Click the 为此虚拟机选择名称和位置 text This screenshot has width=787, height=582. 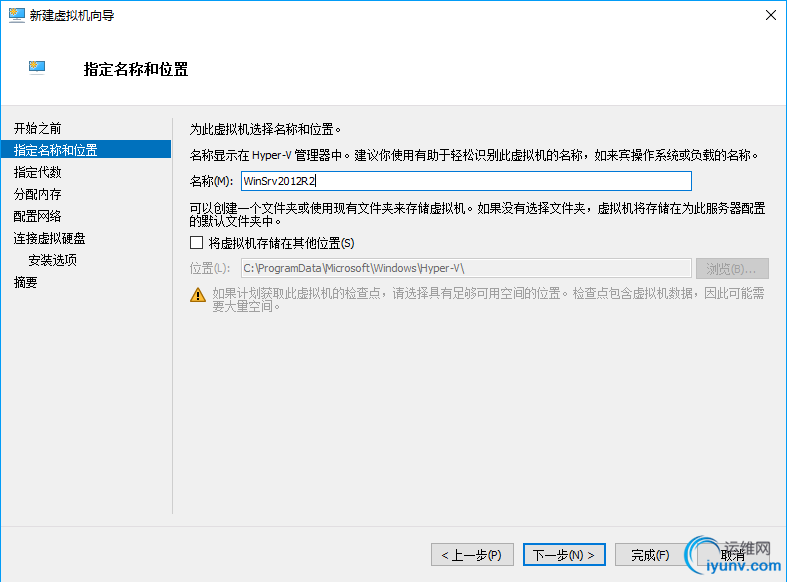click(x=265, y=129)
